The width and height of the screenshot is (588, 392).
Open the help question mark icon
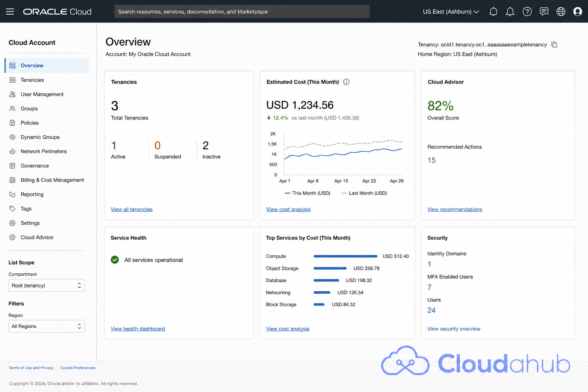point(527,11)
